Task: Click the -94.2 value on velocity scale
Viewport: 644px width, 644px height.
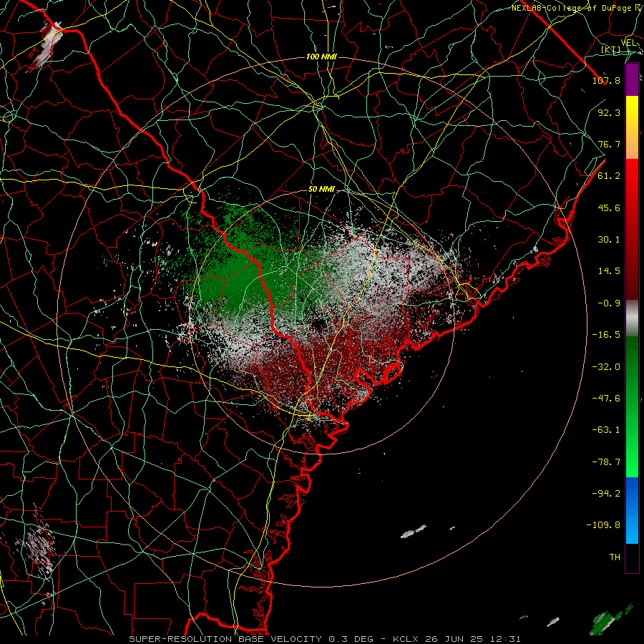Action: [x=606, y=494]
